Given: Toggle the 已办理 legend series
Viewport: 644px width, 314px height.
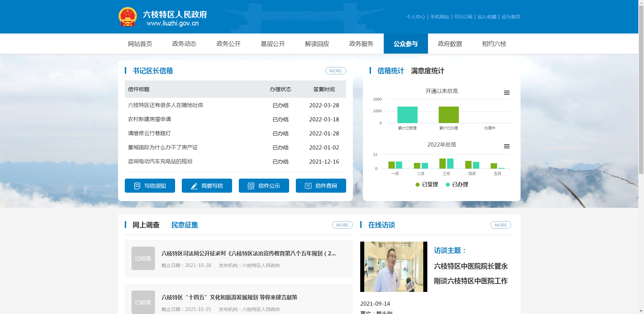Looking at the screenshot, I should tap(457, 185).
